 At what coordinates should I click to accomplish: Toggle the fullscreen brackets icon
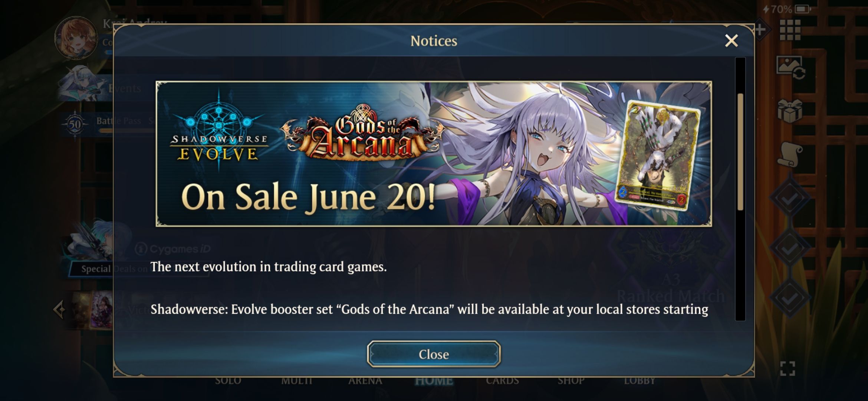(x=788, y=368)
